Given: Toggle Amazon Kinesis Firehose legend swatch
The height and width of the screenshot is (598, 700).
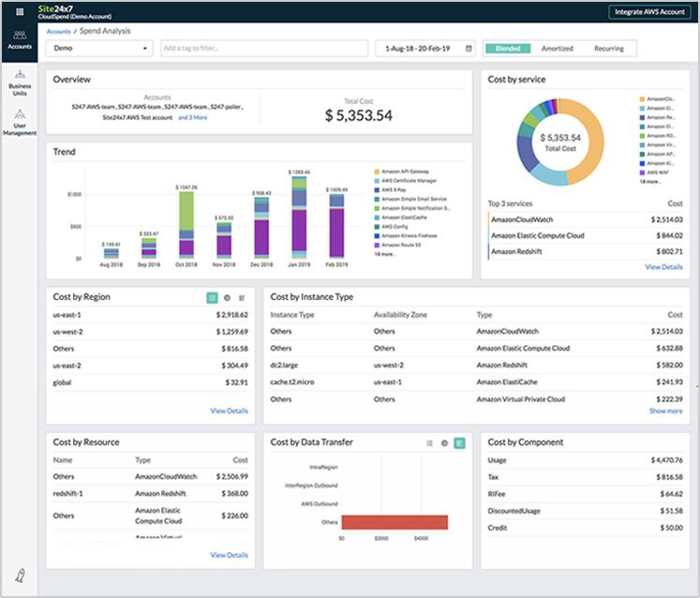Looking at the screenshot, I should click(x=377, y=236).
